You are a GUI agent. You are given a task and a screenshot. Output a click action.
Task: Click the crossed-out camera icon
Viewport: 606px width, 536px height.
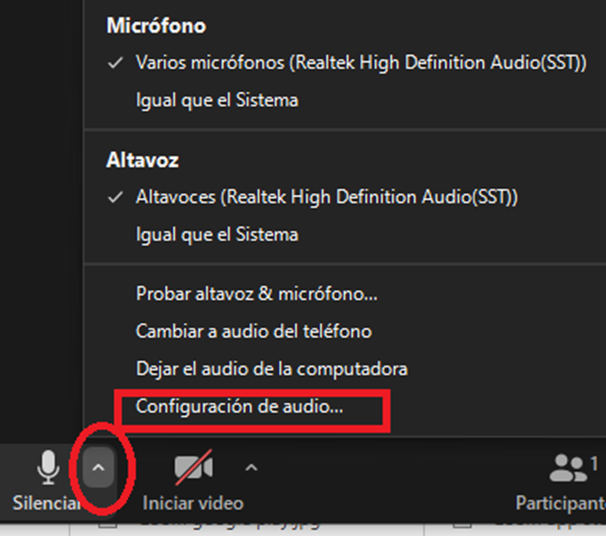tap(193, 467)
